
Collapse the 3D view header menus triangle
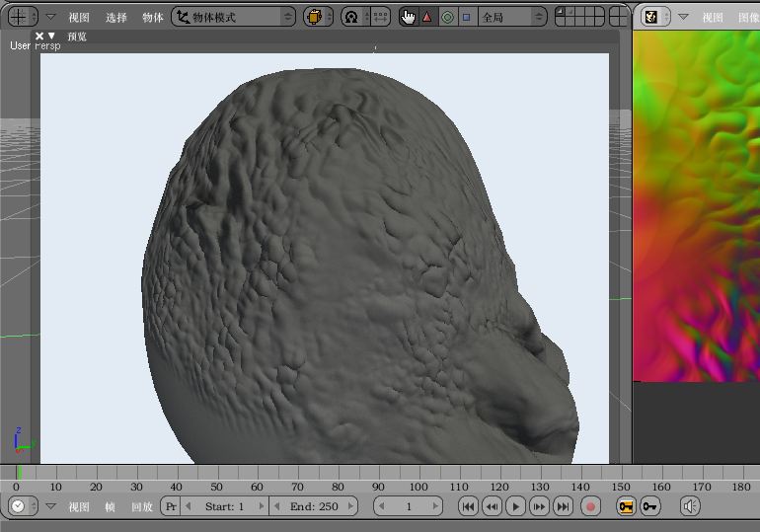50,17
